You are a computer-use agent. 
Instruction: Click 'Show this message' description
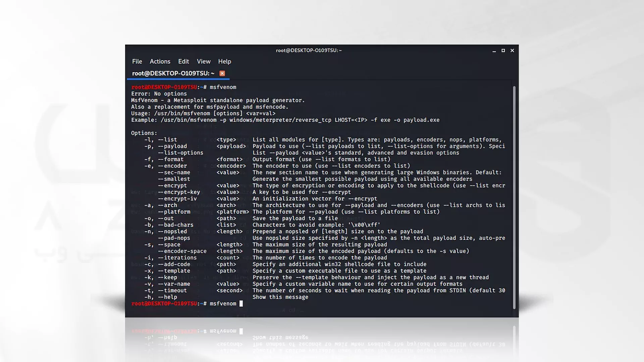point(280,297)
